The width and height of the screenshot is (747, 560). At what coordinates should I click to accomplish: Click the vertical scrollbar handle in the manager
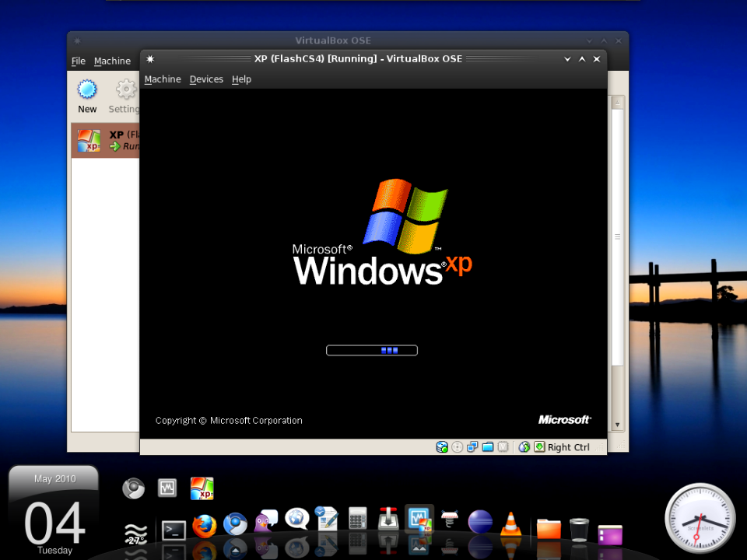[x=617, y=237]
